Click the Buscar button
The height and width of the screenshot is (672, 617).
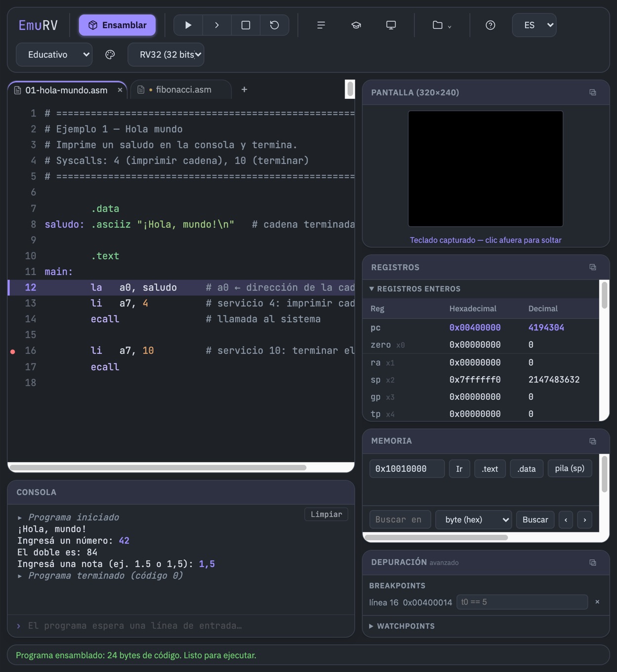[535, 520]
